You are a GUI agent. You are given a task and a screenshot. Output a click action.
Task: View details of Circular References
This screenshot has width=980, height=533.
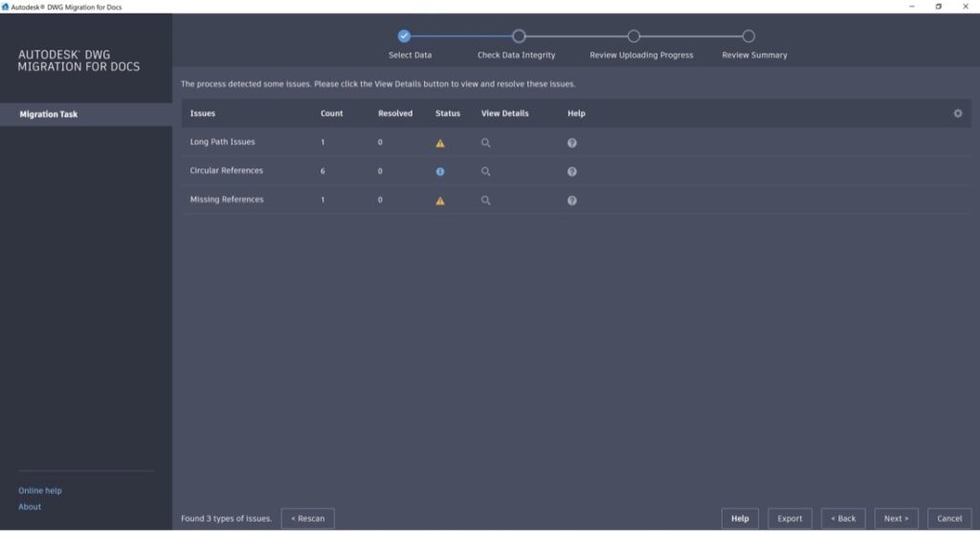485,171
